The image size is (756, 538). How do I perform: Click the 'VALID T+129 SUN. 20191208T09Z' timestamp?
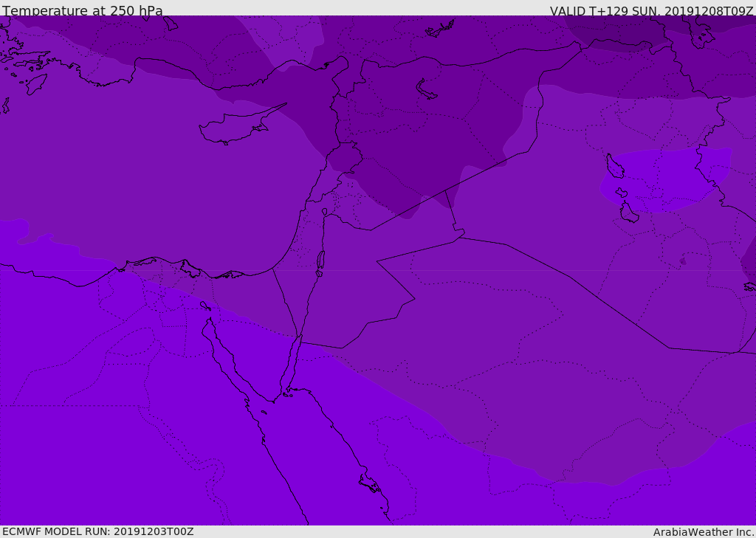click(x=651, y=11)
